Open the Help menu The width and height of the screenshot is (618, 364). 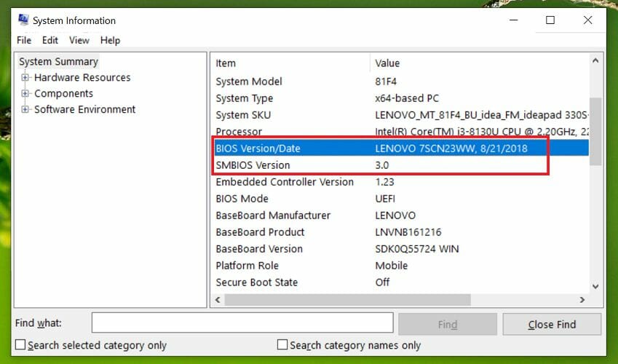tap(110, 40)
